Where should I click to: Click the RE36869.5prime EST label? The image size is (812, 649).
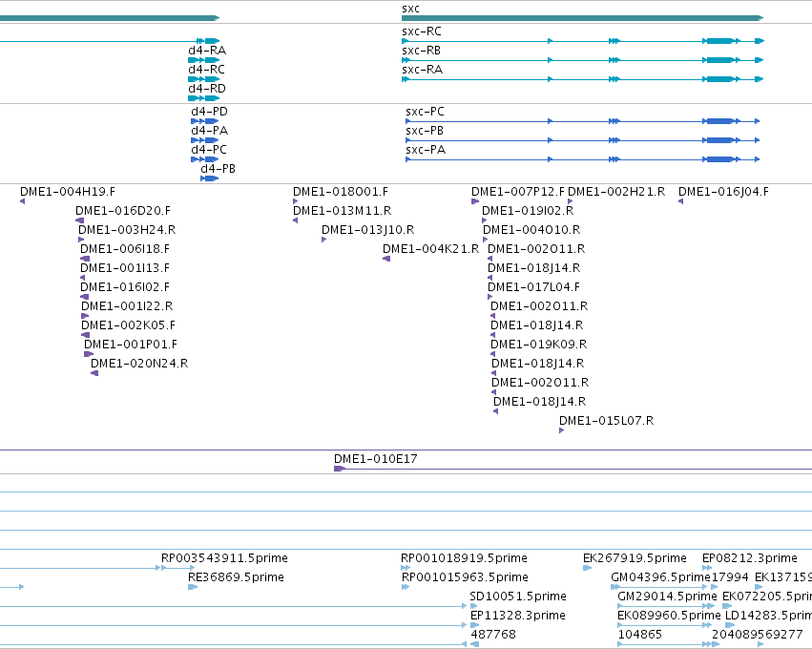point(236,578)
